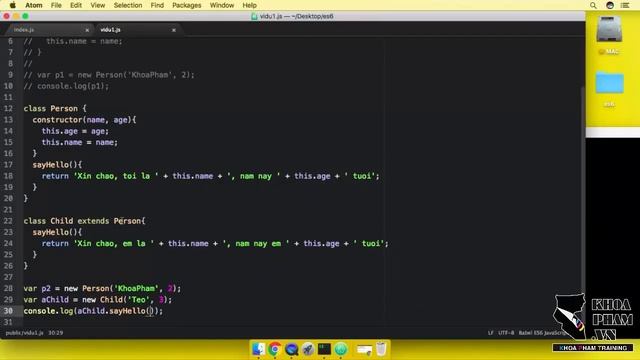This screenshot has width=640, height=360.
Task: Click the commented 'console.log(p1);' line
Action: tap(66, 86)
